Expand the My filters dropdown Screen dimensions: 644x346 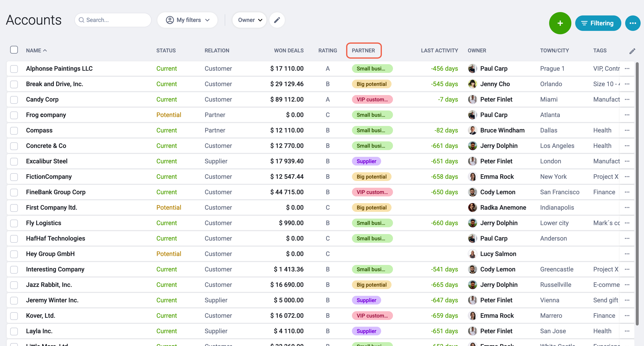(187, 20)
